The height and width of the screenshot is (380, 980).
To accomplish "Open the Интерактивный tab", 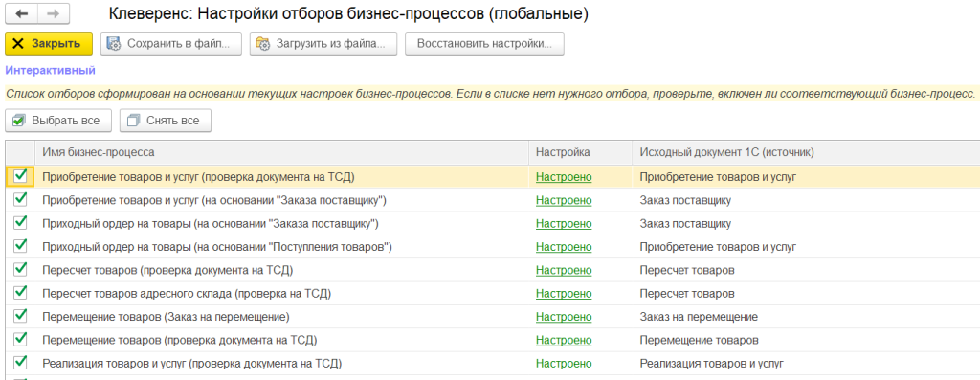I will point(50,71).
